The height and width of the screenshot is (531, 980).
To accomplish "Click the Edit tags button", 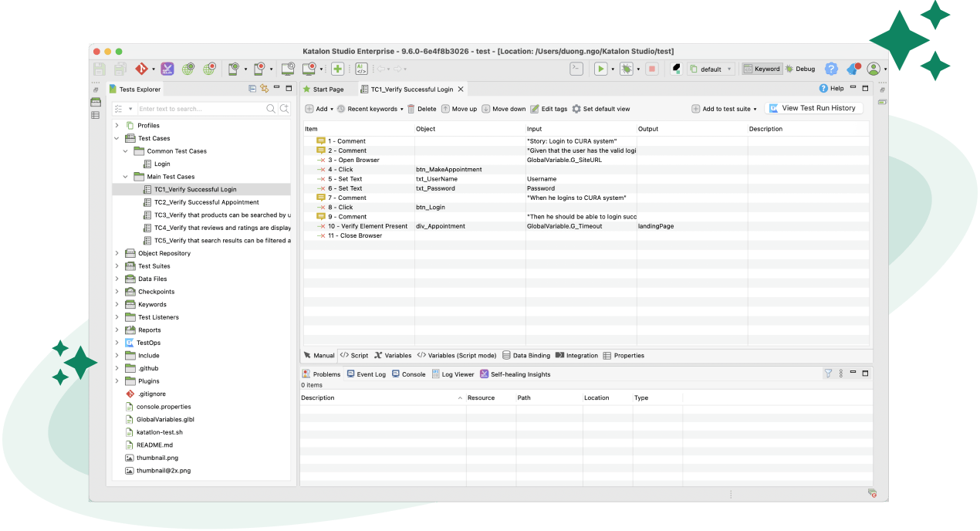I will pyautogui.click(x=549, y=109).
